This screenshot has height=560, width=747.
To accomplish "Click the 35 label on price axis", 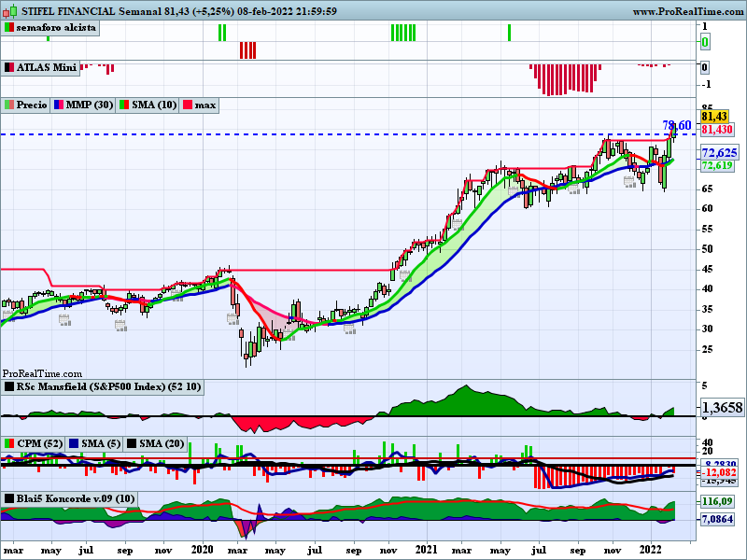I will coord(707,310).
